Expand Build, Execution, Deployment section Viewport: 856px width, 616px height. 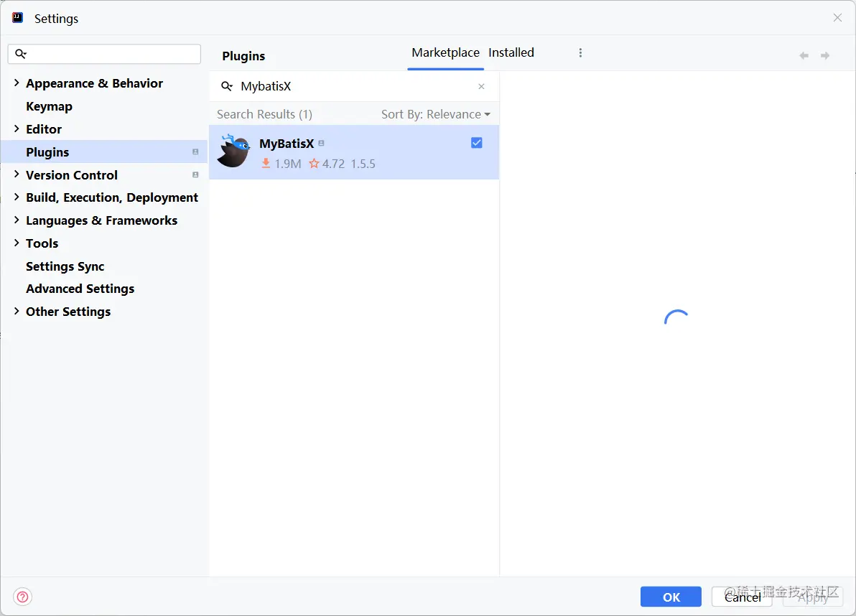(17, 197)
